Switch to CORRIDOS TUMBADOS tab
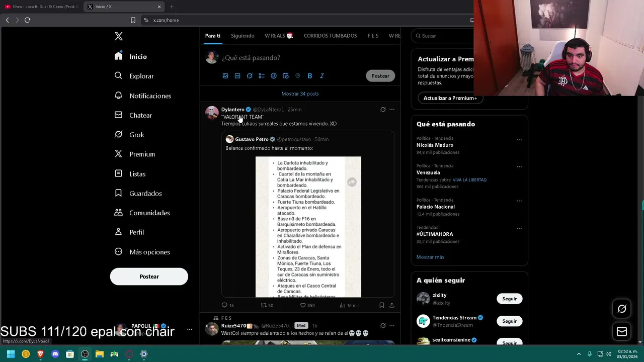 (331, 36)
